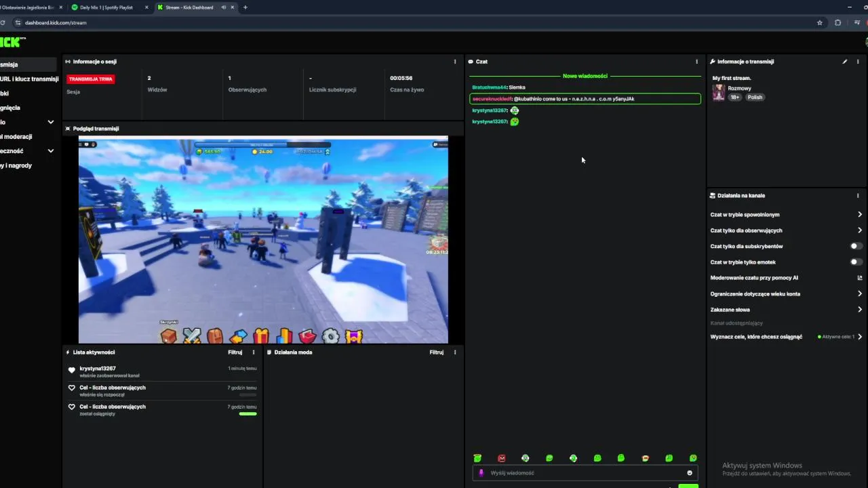Open the Czat panel three-dot menu
The image size is (868, 488).
click(x=696, y=62)
